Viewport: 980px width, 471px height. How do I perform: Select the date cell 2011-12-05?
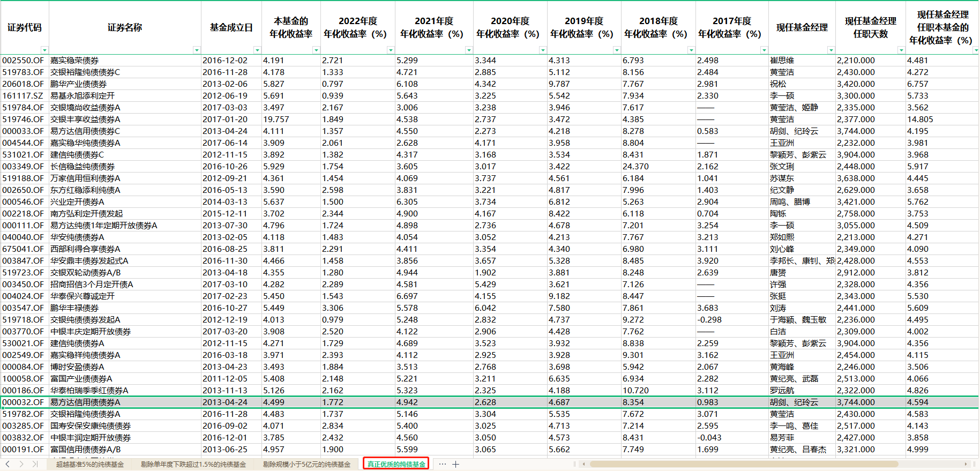[231, 379]
